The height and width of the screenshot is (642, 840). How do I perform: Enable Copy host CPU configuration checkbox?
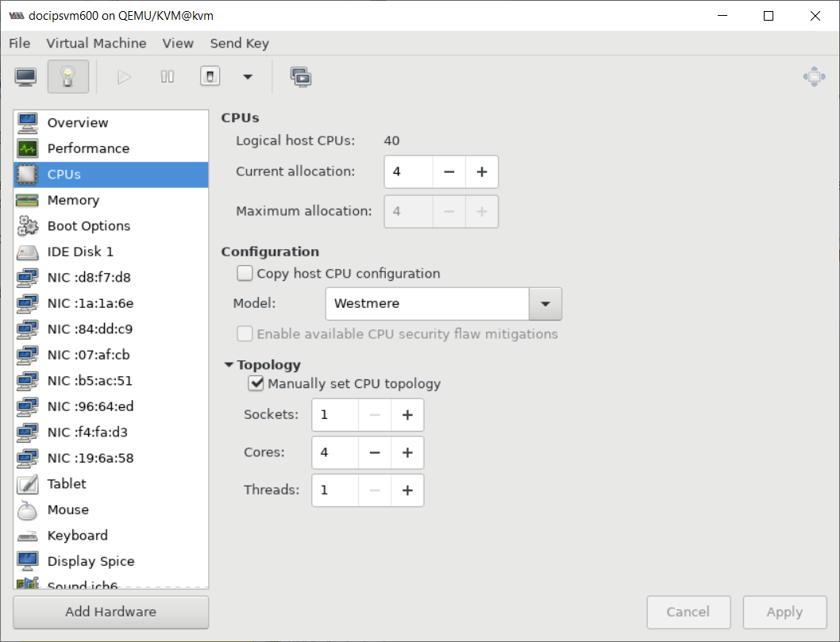coord(245,274)
